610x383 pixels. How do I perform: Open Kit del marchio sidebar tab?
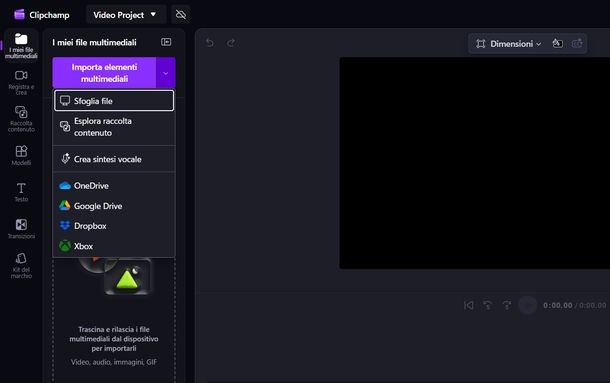coord(21,265)
